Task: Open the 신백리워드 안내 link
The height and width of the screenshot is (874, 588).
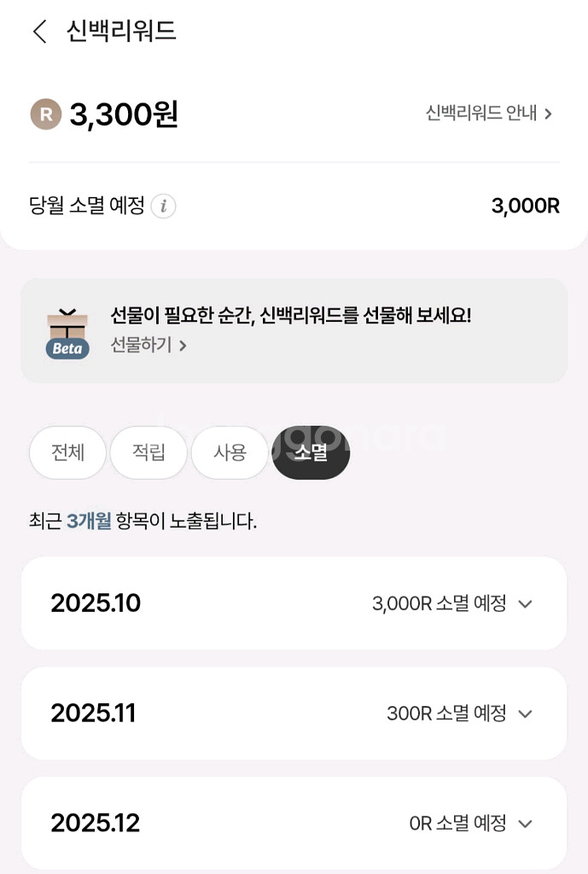Action: (481, 114)
